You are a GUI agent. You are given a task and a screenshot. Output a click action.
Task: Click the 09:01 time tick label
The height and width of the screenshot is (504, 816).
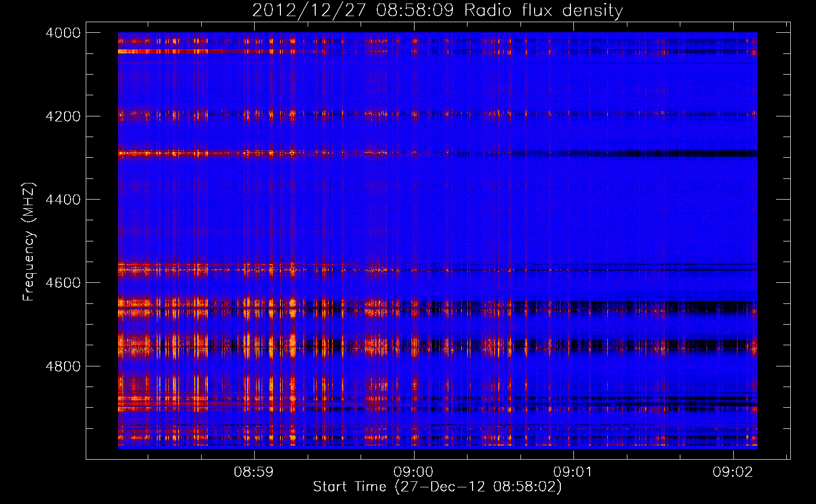(573, 472)
